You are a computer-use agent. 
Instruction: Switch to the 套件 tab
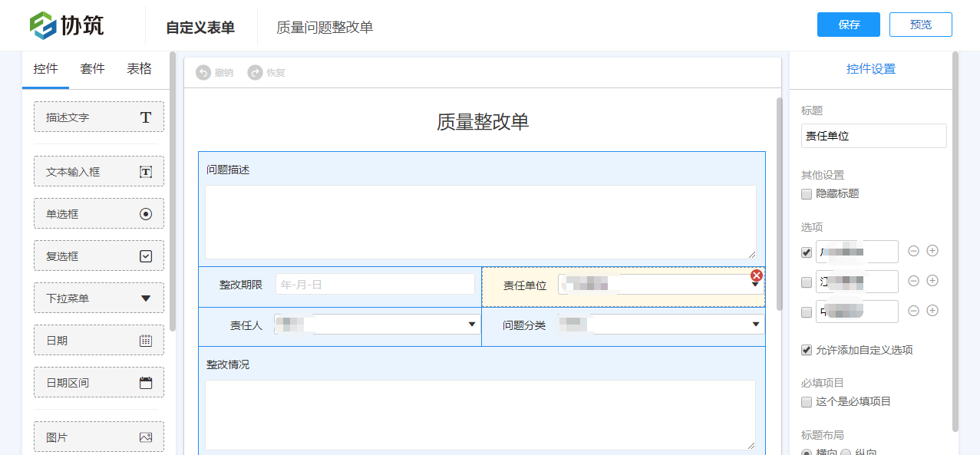pyautogui.click(x=92, y=68)
